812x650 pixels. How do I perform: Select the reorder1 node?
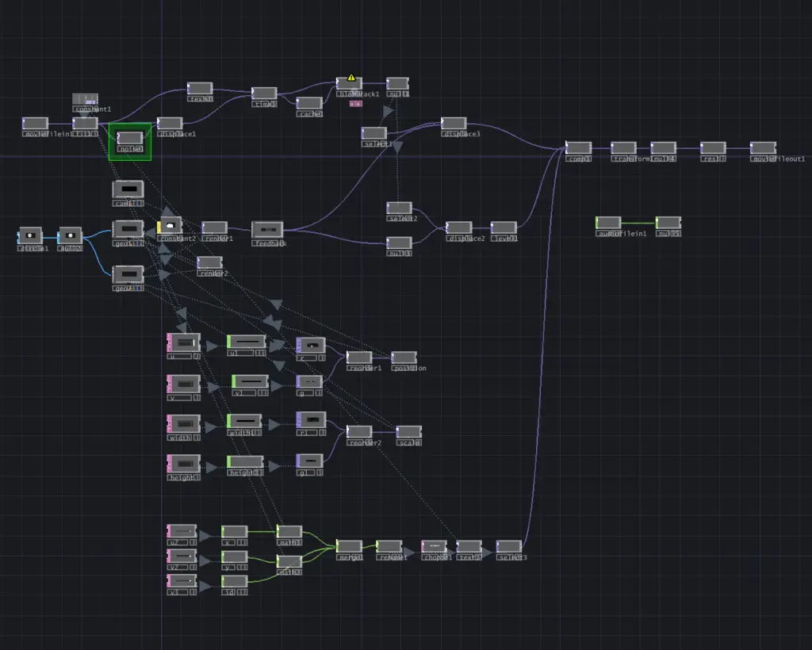(x=359, y=357)
